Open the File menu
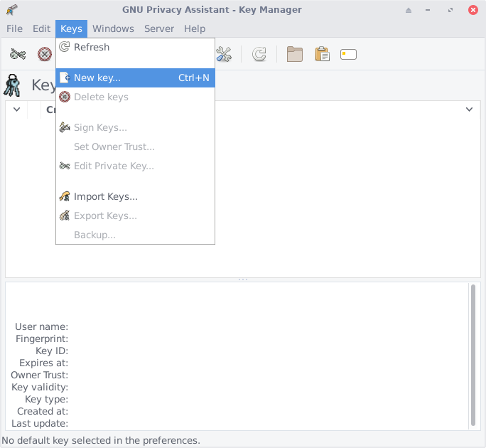Screen dimensions: 486x448 tap(15, 28)
